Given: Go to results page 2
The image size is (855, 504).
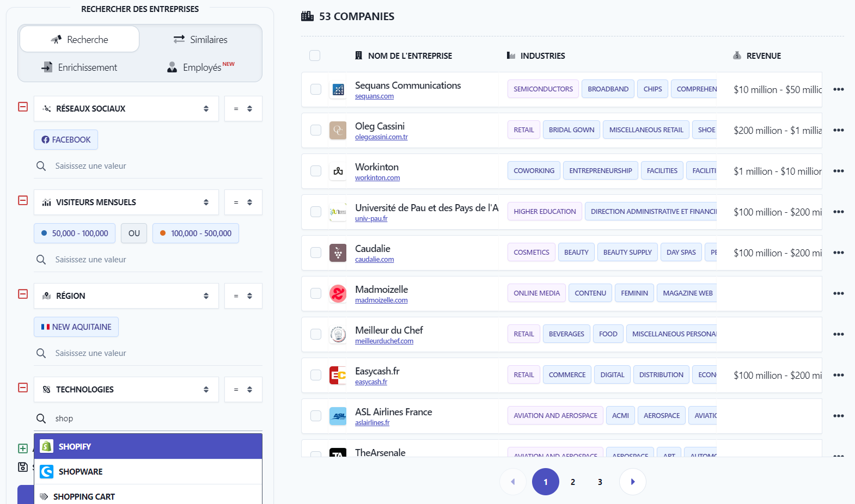Looking at the screenshot, I should click(x=573, y=482).
